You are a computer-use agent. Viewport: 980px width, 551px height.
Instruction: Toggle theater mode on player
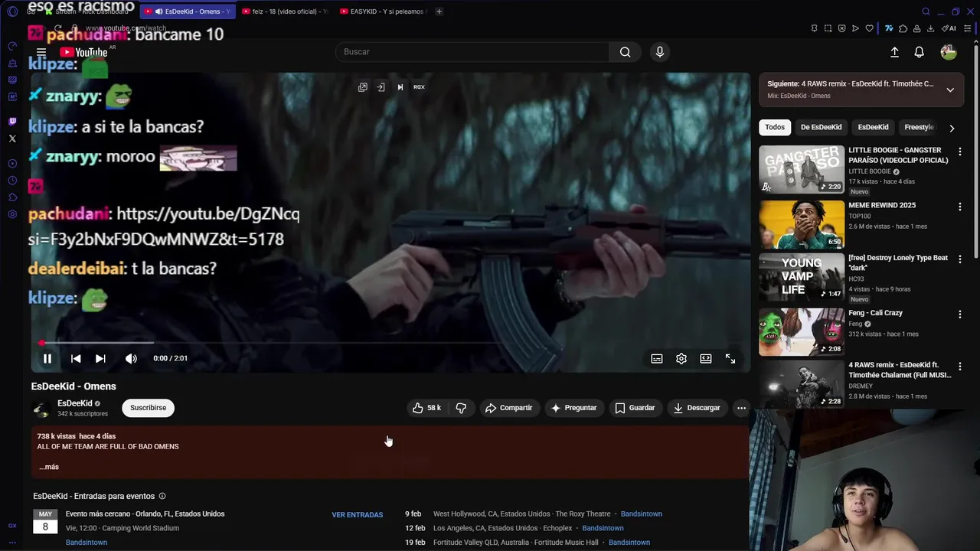tap(706, 358)
